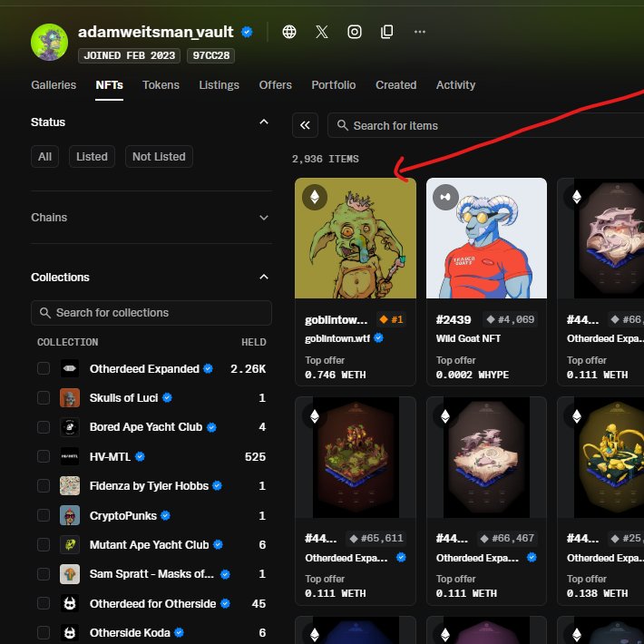Click the adamweitsman_vault profile avatar

[49, 42]
